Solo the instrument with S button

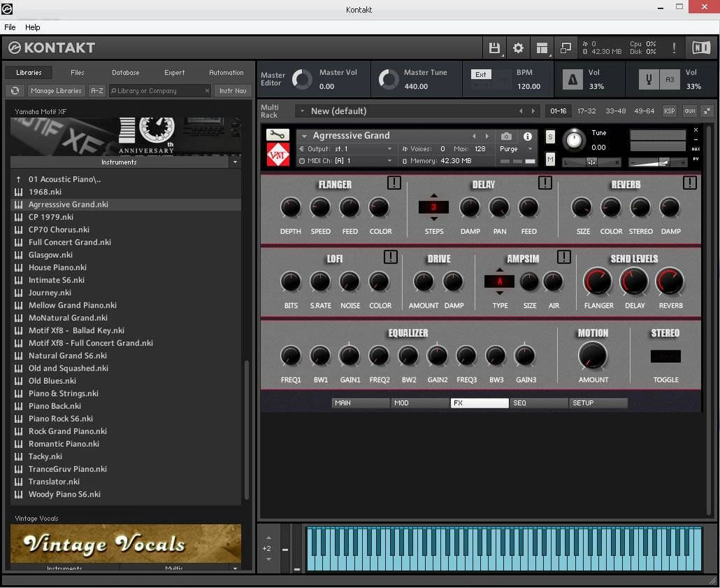tap(550, 136)
